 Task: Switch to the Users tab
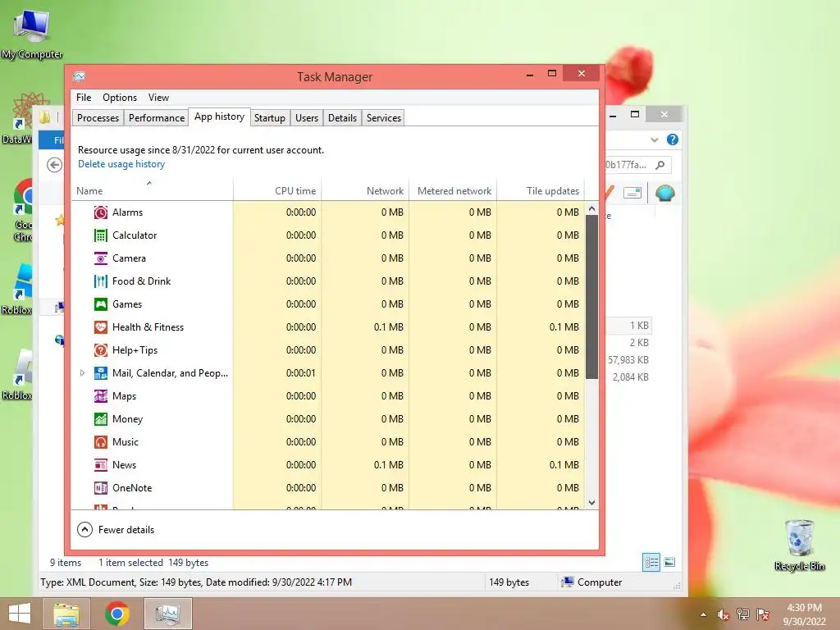(x=307, y=118)
